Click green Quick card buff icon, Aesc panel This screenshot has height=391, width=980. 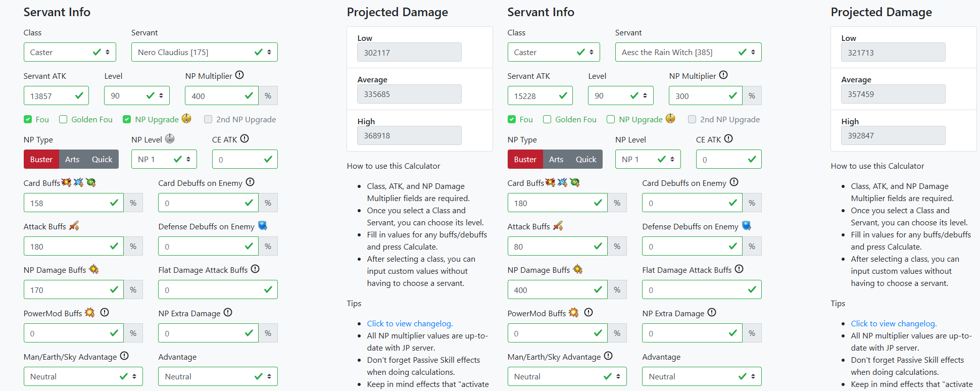coord(575,182)
